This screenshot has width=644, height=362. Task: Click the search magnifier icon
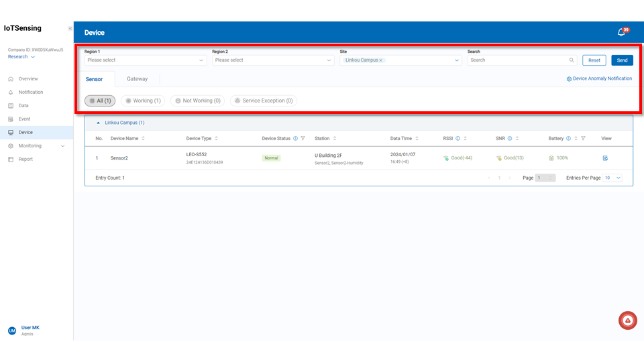[x=572, y=60]
